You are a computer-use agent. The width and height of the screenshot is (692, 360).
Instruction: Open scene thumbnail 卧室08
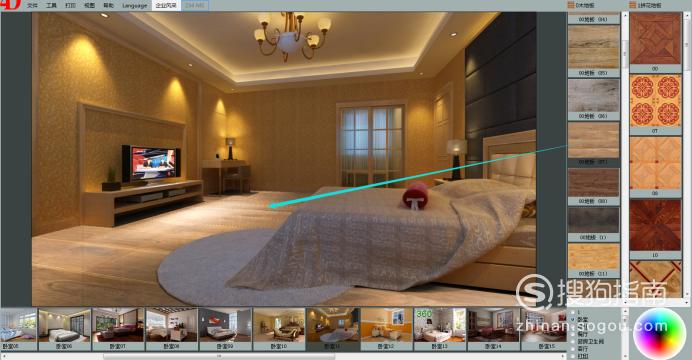(172, 330)
